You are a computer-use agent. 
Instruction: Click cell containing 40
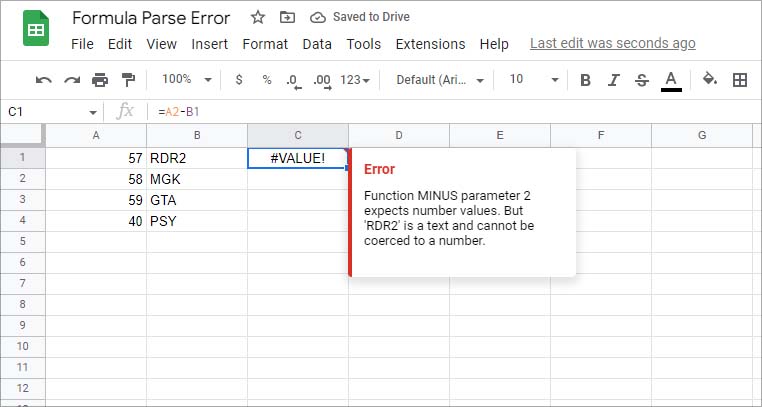click(x=96, y=221)
